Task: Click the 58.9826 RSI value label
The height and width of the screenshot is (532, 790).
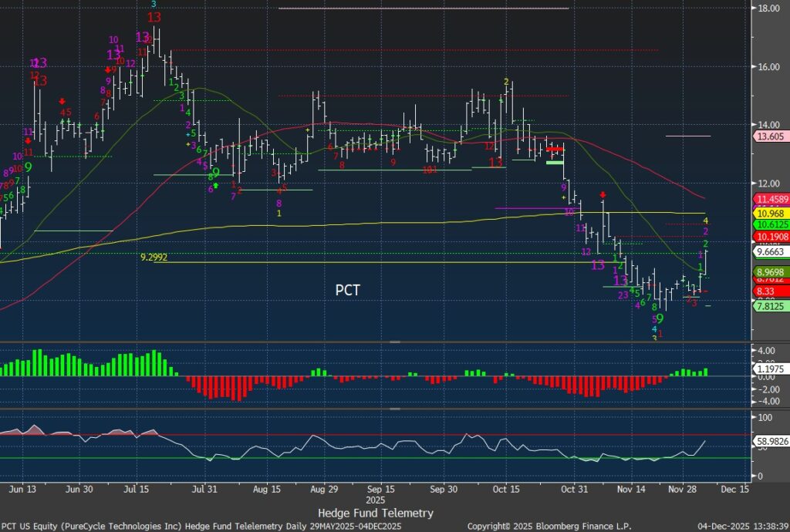Action: [x=769, y=441]
